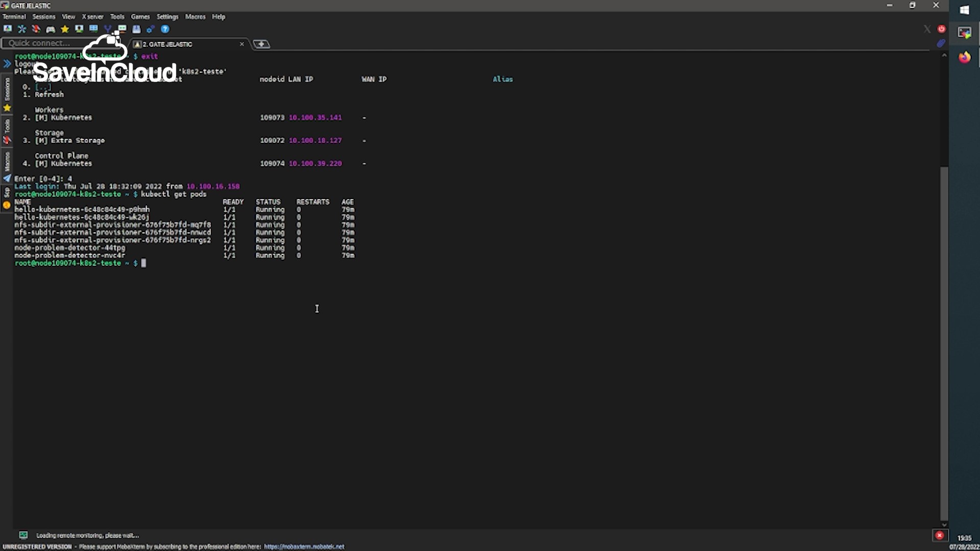Switch to the GATE JELASTIC tab
This screenshot has height=551, width=980.
click(168, 44)
